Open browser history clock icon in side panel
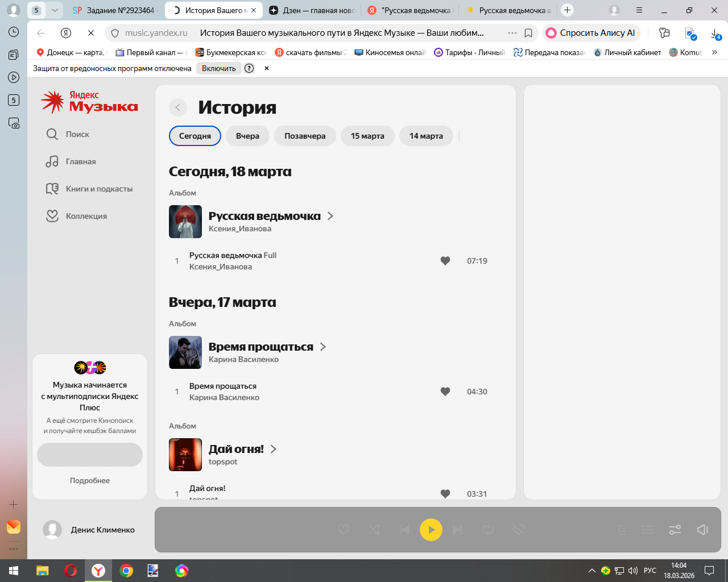 pos(14,32)
